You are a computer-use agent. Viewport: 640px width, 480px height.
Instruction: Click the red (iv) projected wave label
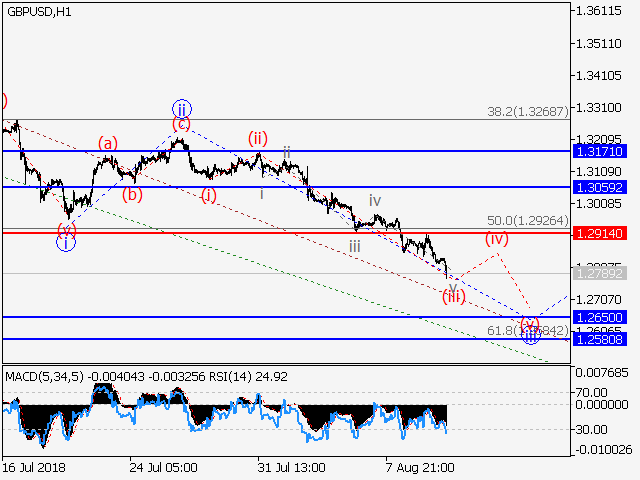[497, 238]
